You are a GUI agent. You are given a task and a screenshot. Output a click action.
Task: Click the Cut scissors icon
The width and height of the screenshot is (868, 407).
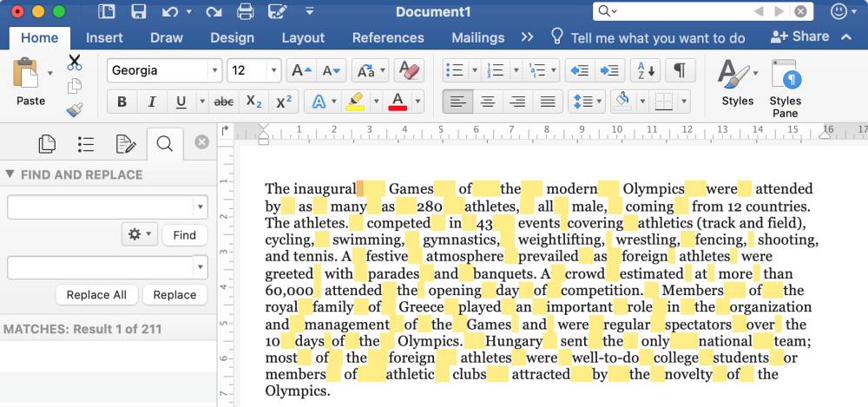[x=74, y=62]
